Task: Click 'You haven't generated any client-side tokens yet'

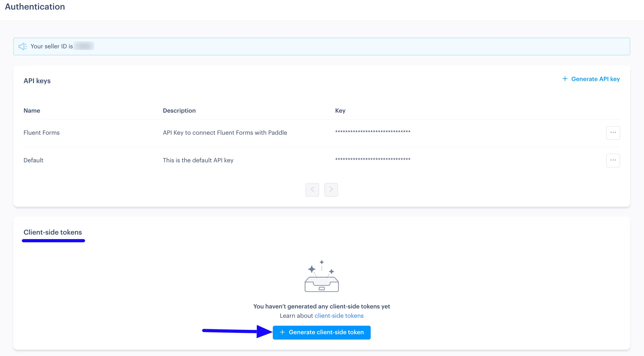Action: pyautogui.click(x=321, y=306)
